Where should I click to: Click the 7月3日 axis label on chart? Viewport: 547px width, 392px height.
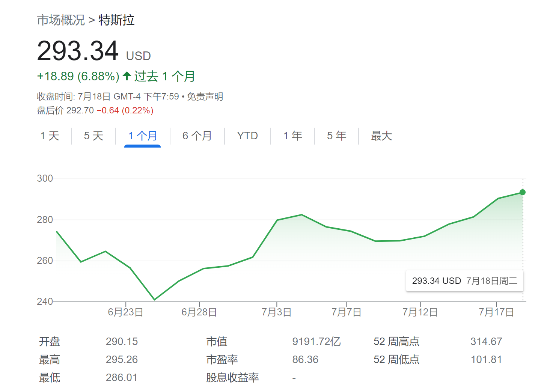click(276, 312)
